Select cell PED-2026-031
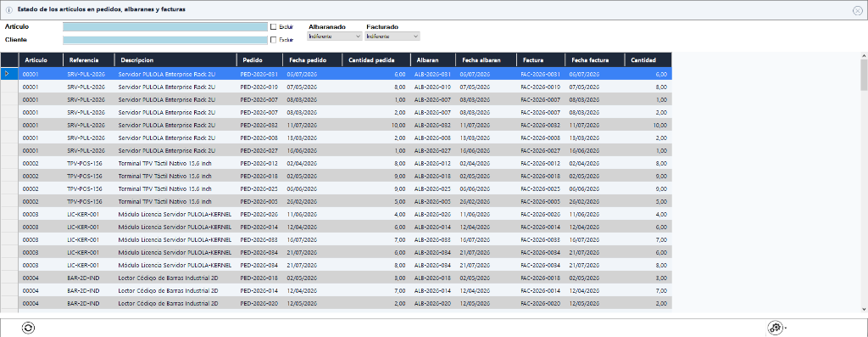 pos(259,74)
